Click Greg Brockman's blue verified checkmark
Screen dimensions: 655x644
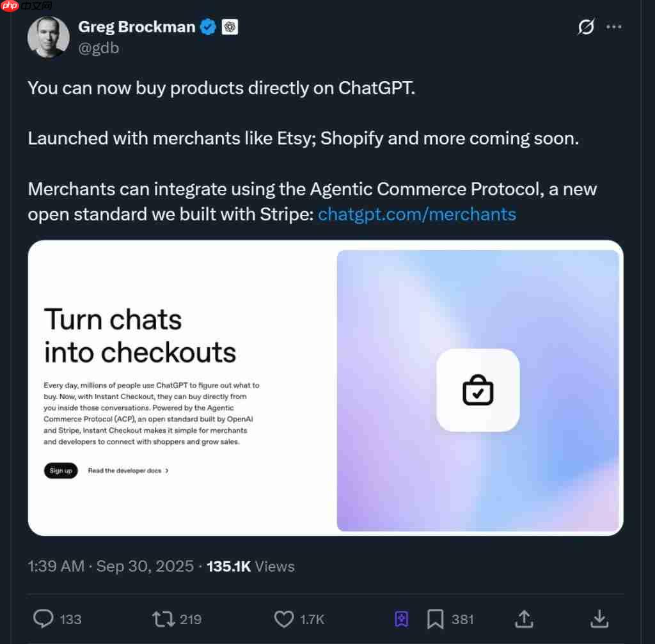point(208,27)
